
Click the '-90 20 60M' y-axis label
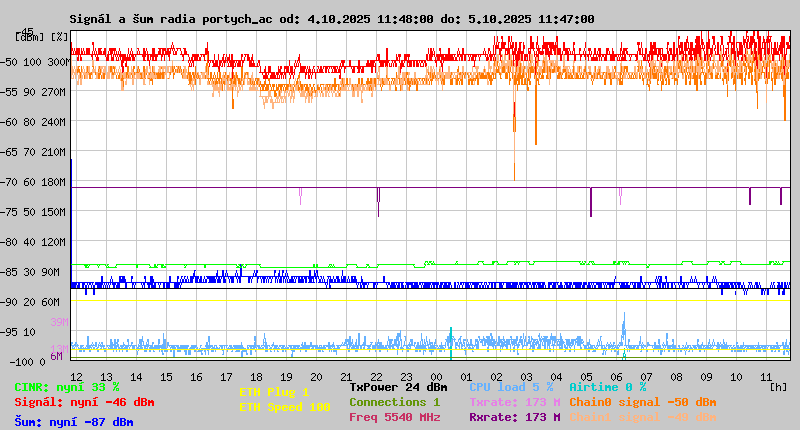(x=32, y=302)
